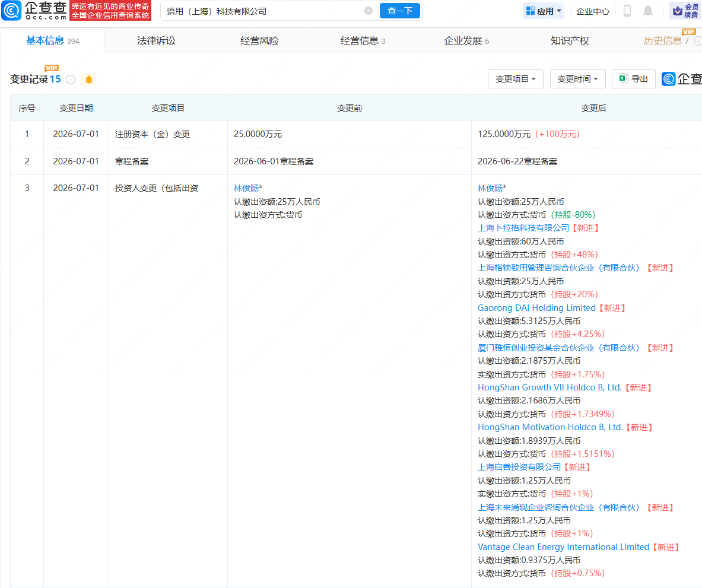The image size is (702, 588).
Task: Open HongShan Motivation Holdco B link
Action: 550,427
